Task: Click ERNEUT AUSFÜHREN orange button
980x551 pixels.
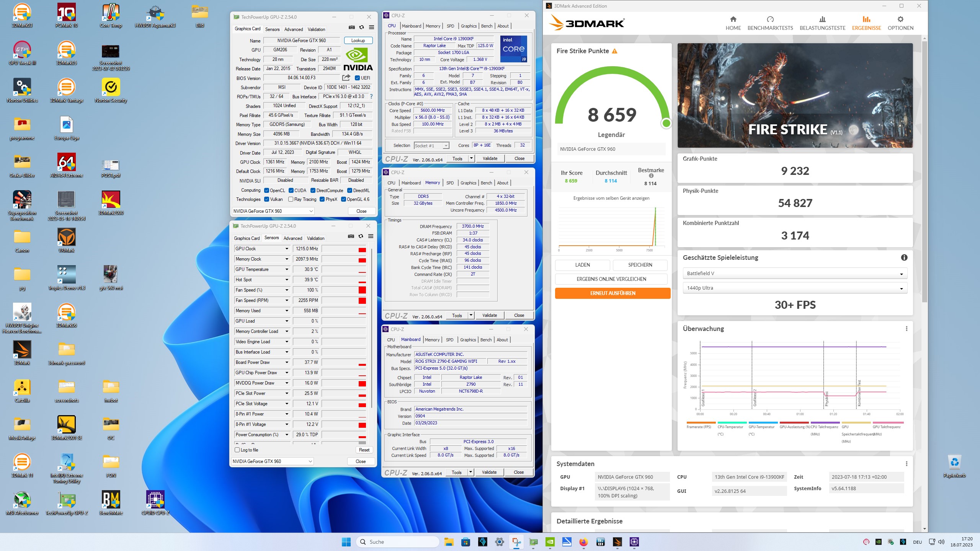Action: 612,293
